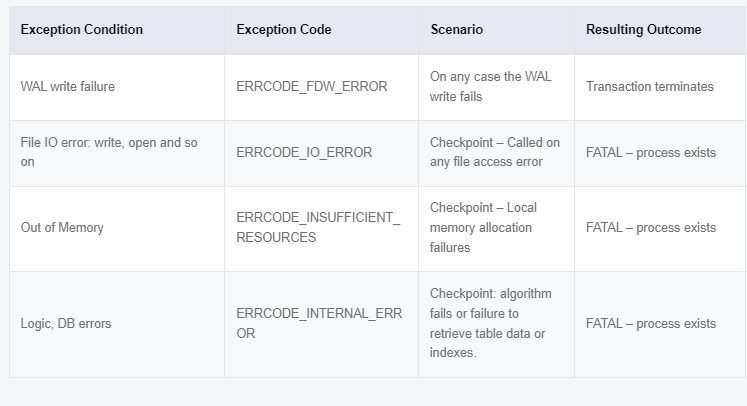
Task: Click FATAL outcome in the File IO error row
Action: coord(651,152)
